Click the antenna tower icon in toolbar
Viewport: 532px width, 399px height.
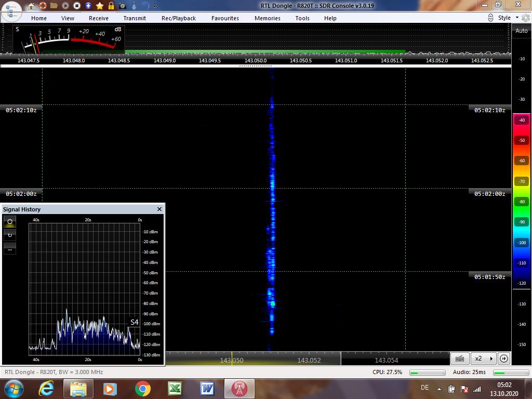(x=135, y=5)
